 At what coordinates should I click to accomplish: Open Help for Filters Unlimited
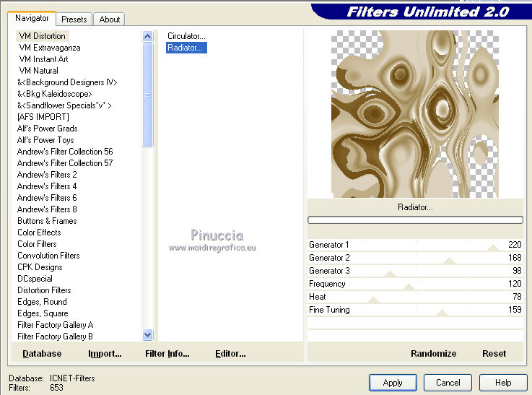click(x=503, y=383)
